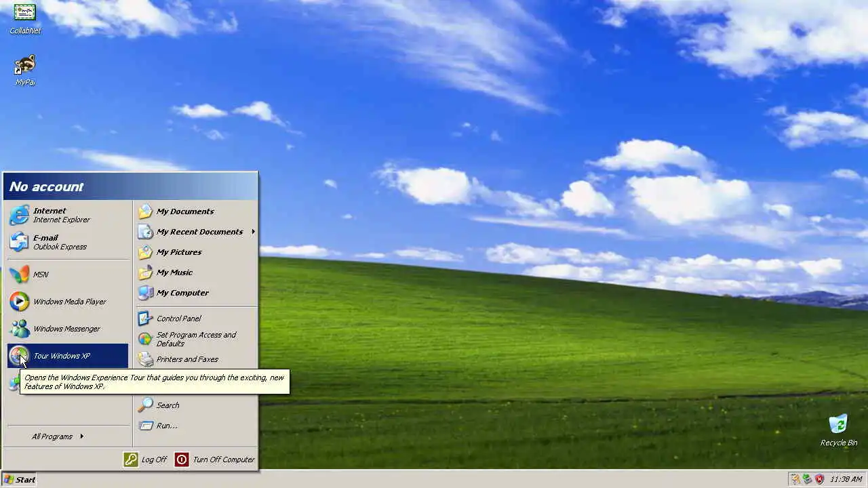This screenshot has width=868, height=488.
Task: Launch Tour Windows XP
Action: click(68, 356)
